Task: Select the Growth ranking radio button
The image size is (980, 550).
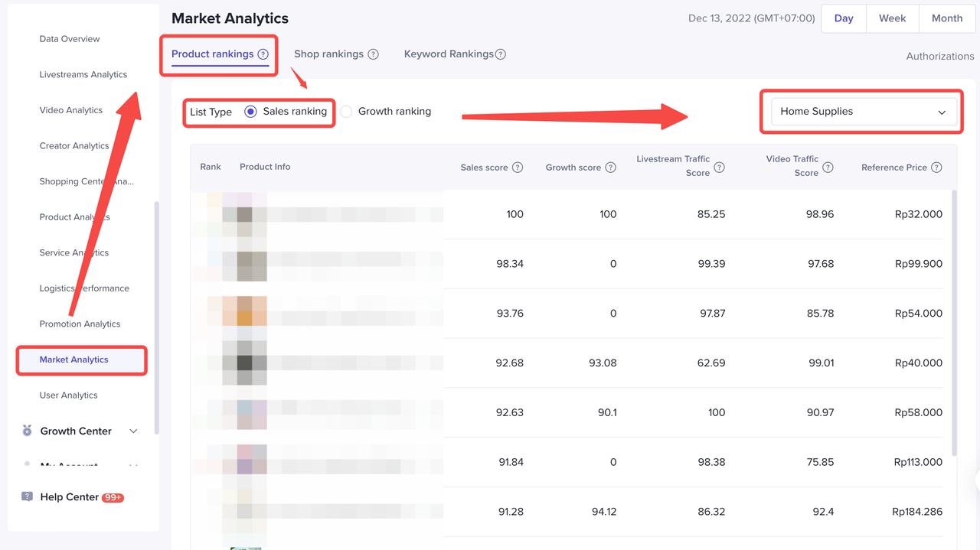Action: pyautogui.click(x=346, y=112)
